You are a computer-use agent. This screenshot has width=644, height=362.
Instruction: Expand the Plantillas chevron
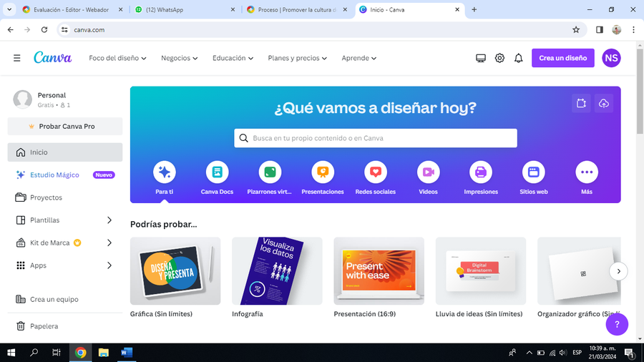tap(109, 220)
